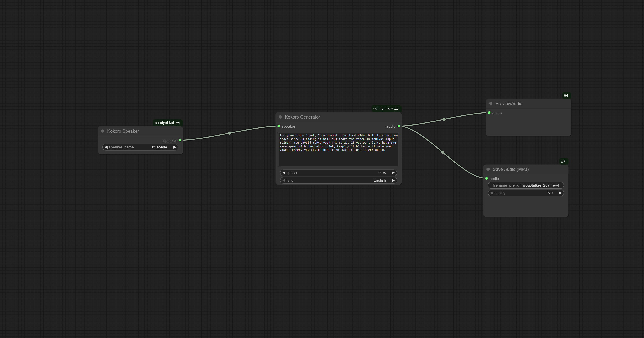Click the comfyui-kol #2 badge
The height and width of the screenshot is (338, 644).
(386, 109)
